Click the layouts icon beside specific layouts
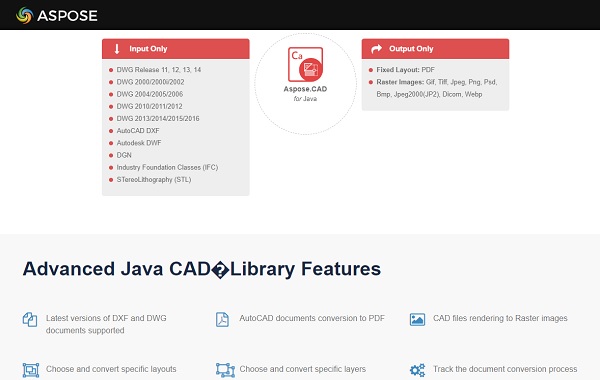600x380 pixels. [31, 370]
